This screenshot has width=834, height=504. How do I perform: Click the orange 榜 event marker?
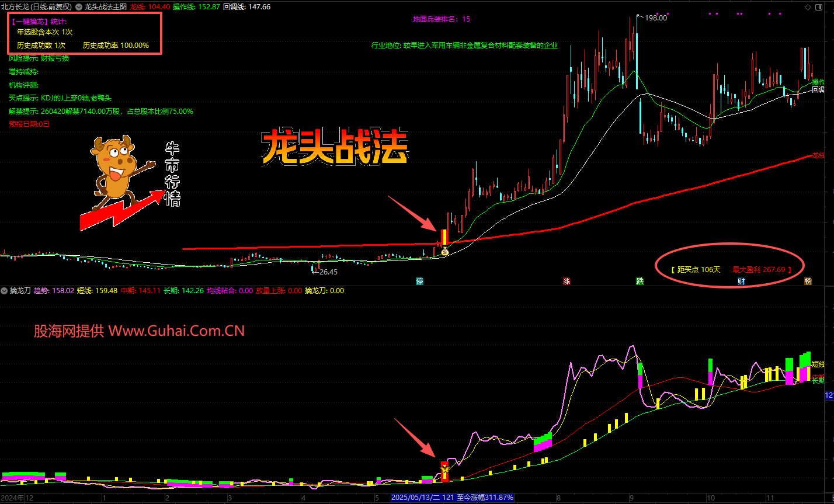[x=808, y=281]
